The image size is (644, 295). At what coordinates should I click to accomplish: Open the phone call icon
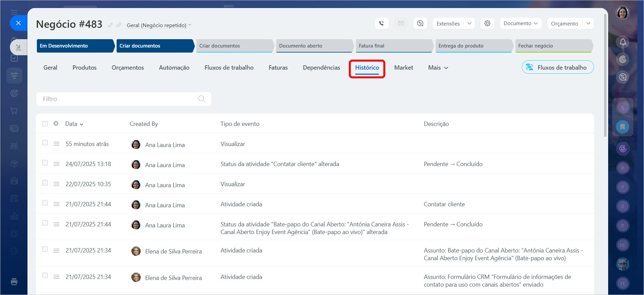pyautogui.click(x=382, y=23)
